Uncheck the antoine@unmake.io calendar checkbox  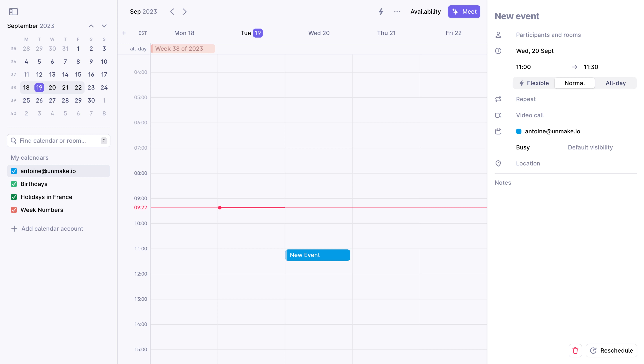pos(14,171)
